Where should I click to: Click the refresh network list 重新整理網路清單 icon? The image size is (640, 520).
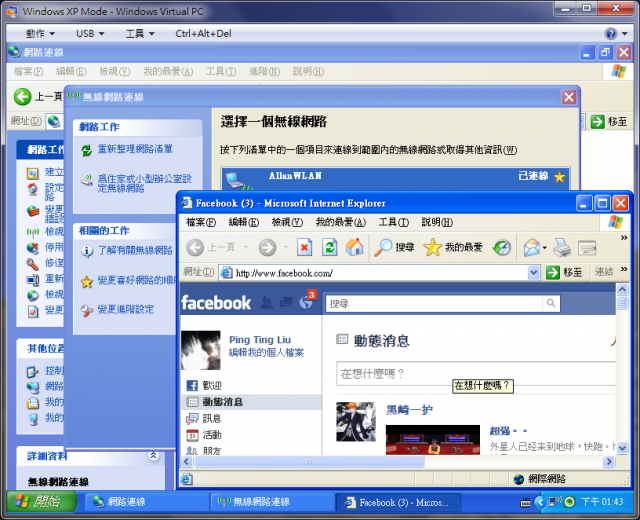click(x=87, y=151)
